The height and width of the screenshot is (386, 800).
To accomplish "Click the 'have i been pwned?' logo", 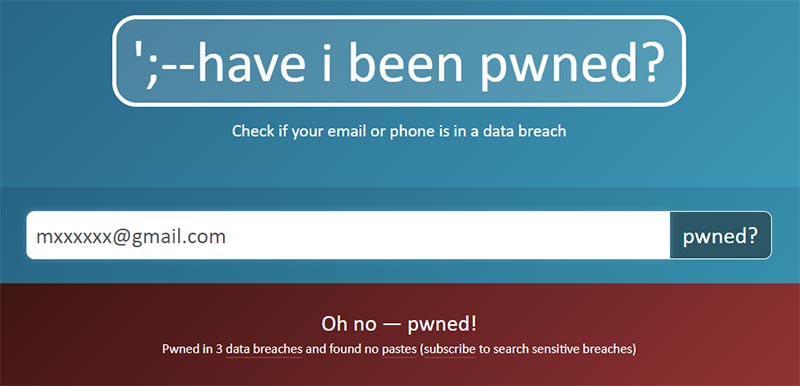I will (399, 61).
